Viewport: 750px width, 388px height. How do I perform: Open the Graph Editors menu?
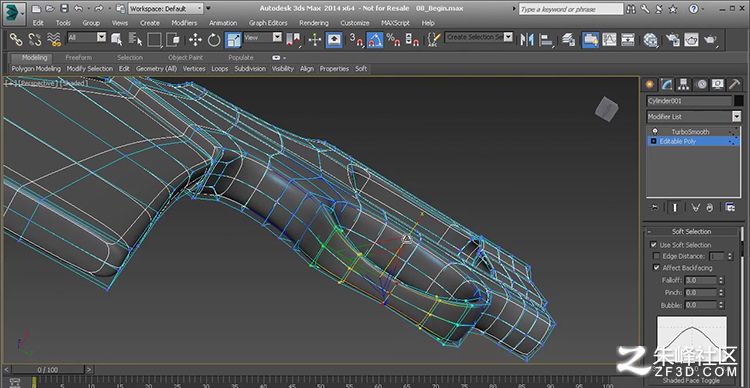pyautogui.click(x=268, y=22)
